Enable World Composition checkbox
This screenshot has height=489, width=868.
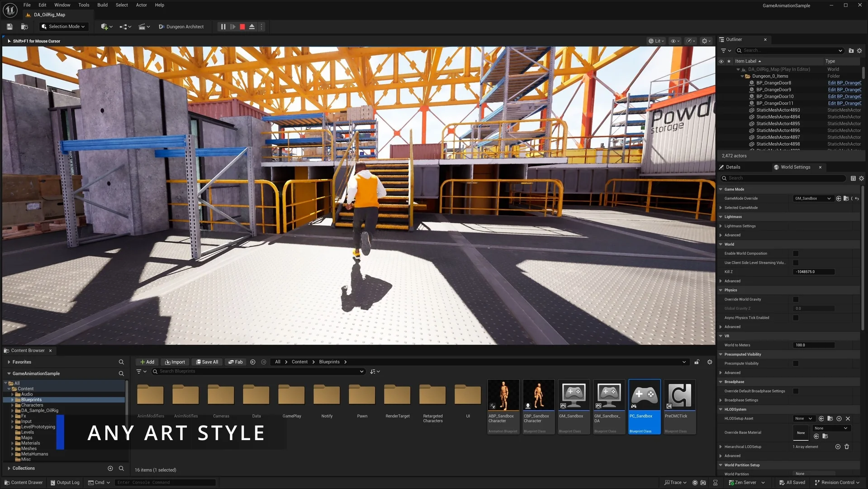coord(796,254)
